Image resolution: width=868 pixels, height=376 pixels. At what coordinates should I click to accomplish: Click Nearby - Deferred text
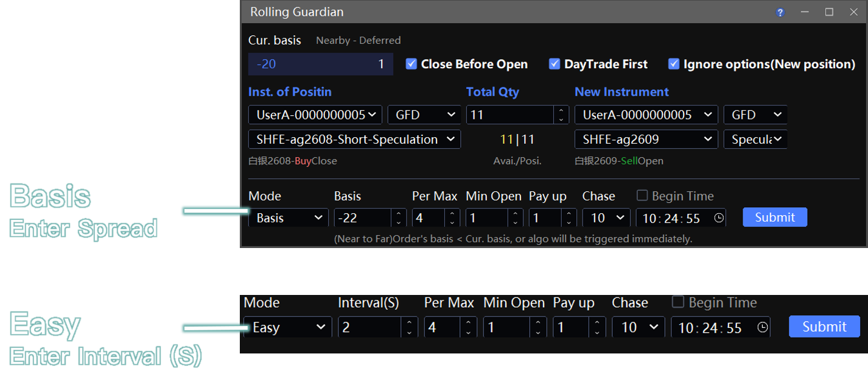pyautogui.click(x=359, y=40)
